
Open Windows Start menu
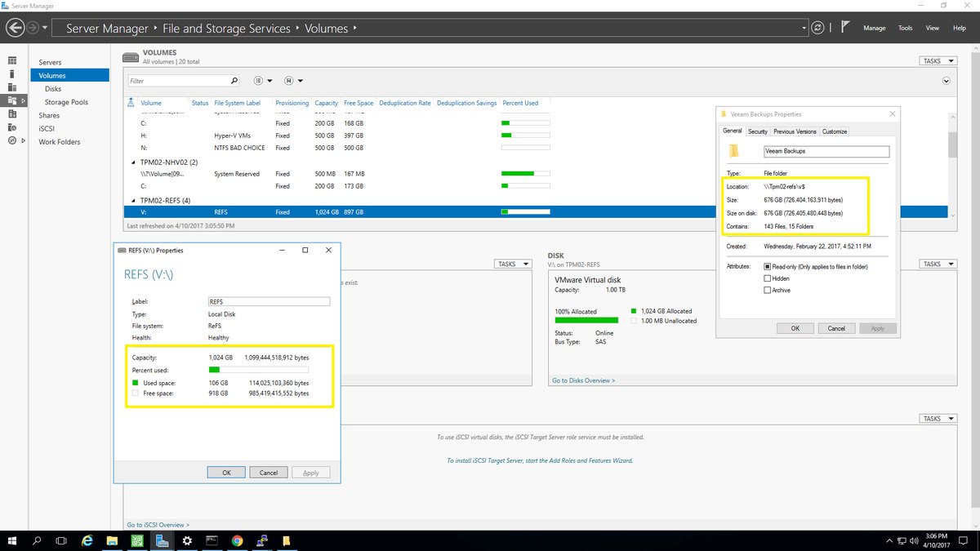point(12,540)
